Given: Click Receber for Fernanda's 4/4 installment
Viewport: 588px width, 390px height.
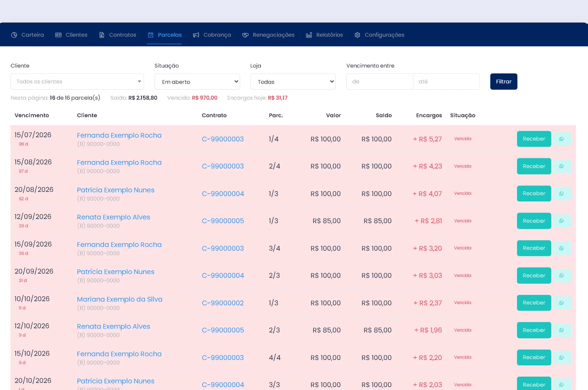Looking at the screenshot, I should pyautogui.click(x=534, y=357).
